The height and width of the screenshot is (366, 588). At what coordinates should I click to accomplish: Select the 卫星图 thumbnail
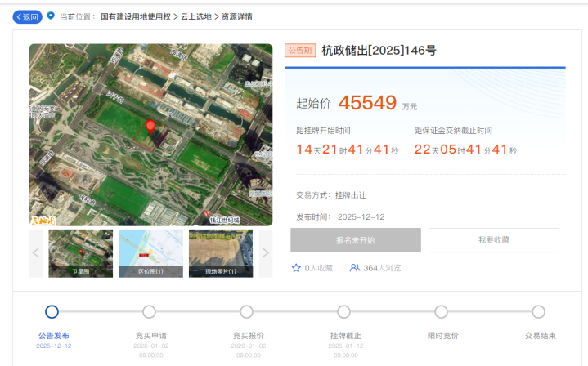tap(81, 252)
